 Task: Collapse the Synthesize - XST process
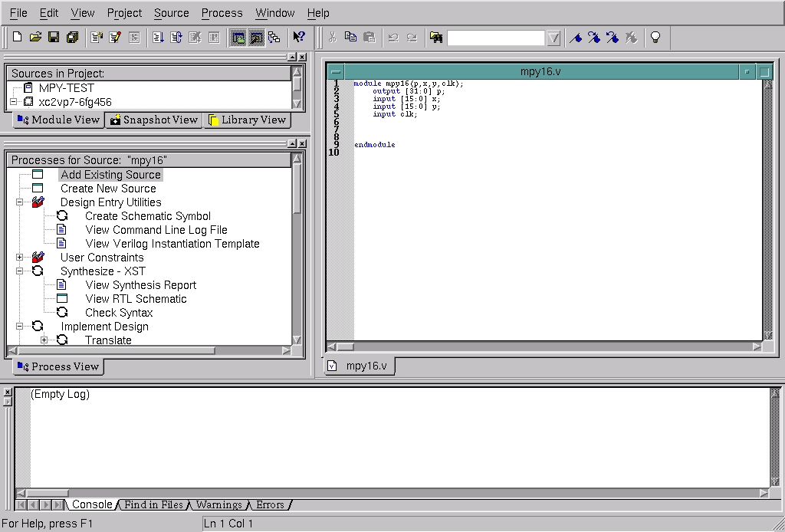point(21,271)
